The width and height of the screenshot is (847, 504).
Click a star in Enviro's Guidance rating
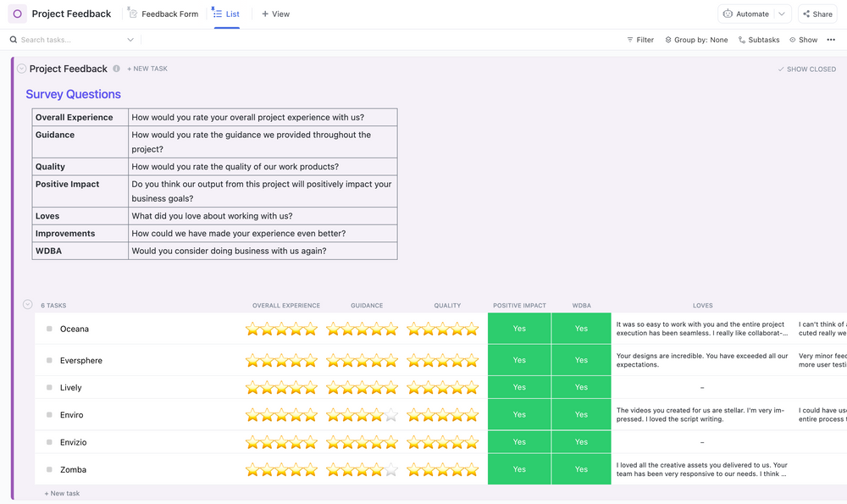pos(364,414)
